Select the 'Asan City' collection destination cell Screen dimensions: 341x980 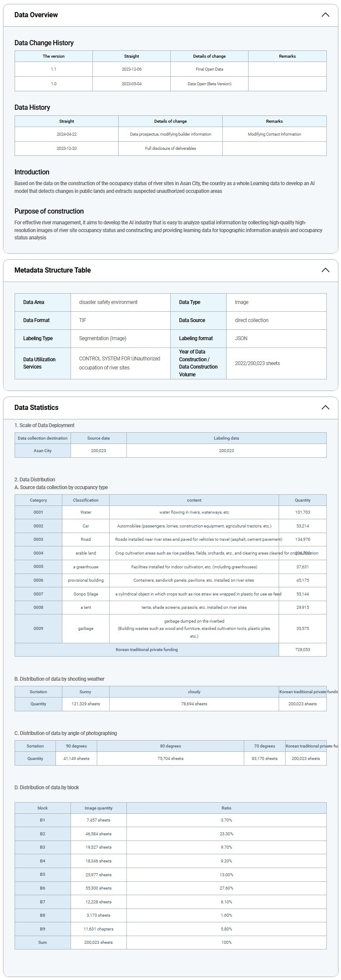pos(43,451)
